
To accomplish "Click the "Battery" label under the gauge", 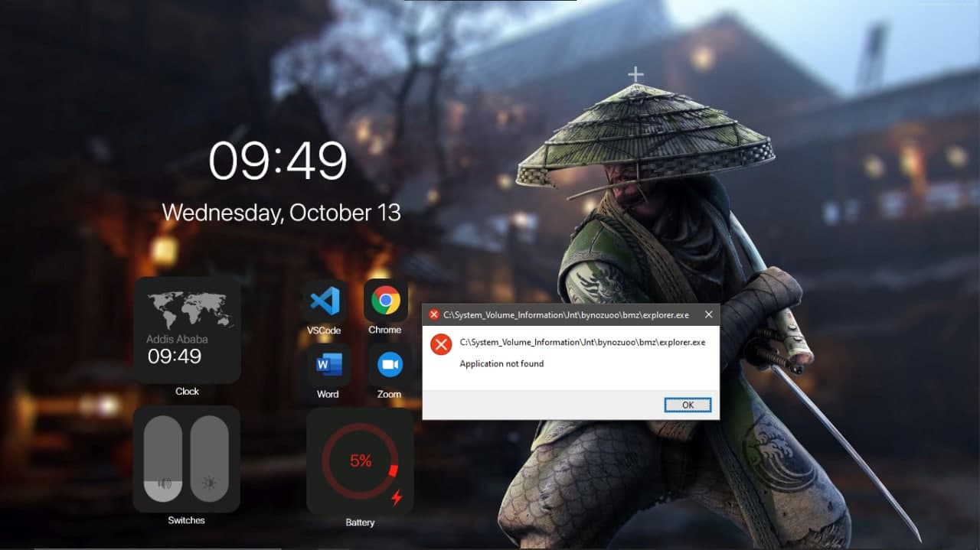I will tap(360, 522).
